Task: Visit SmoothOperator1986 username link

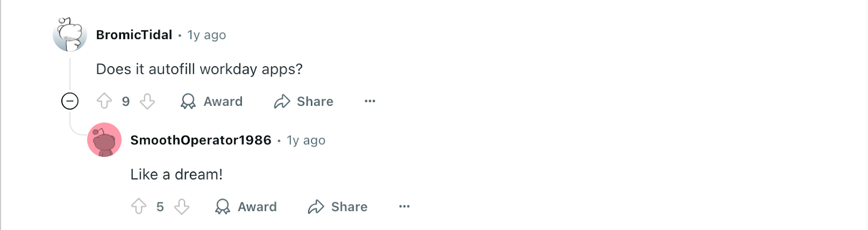Action: pyautogui.click(x=201, y=140)
